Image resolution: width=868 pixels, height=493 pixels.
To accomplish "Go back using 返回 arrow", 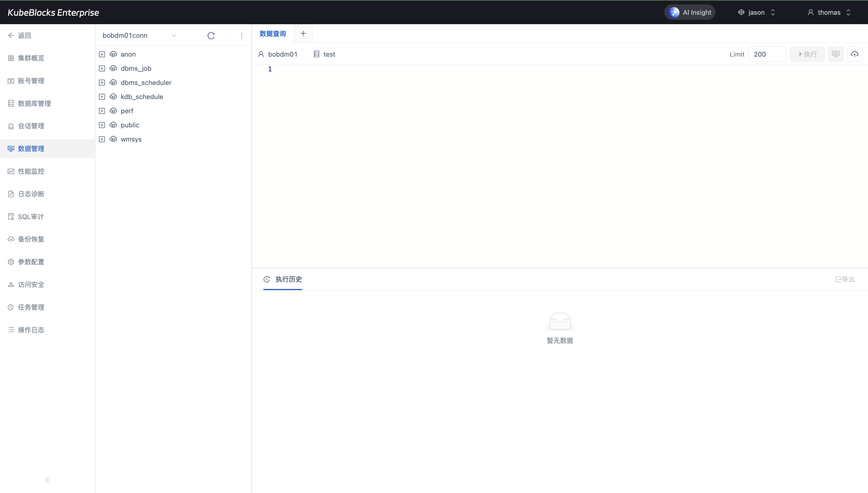I will 20,36.
